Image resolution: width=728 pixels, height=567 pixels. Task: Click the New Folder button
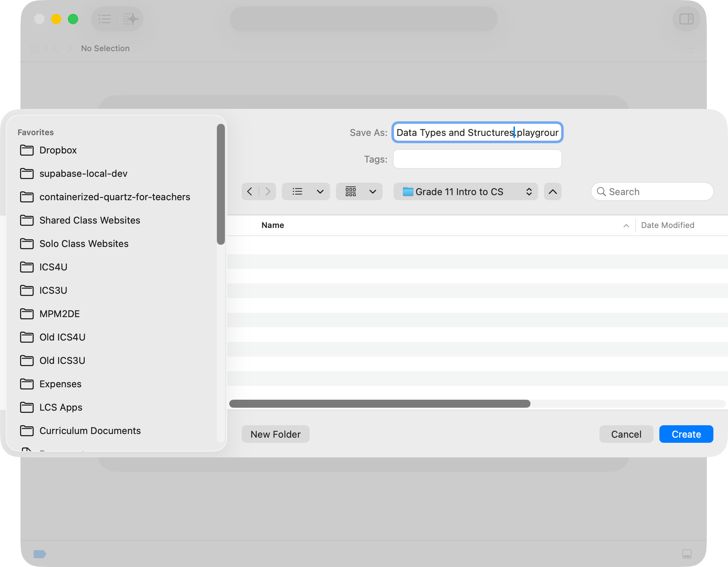tap(275, 434)
